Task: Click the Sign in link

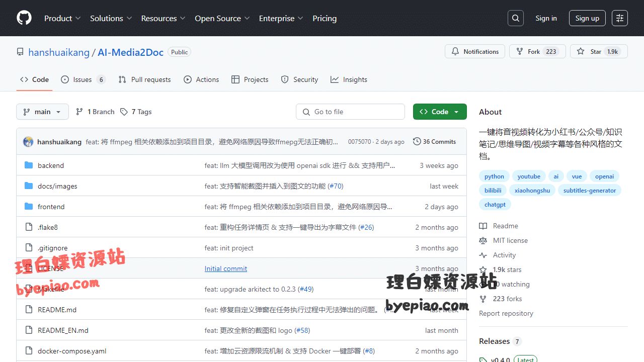Action: coord(546,18)
